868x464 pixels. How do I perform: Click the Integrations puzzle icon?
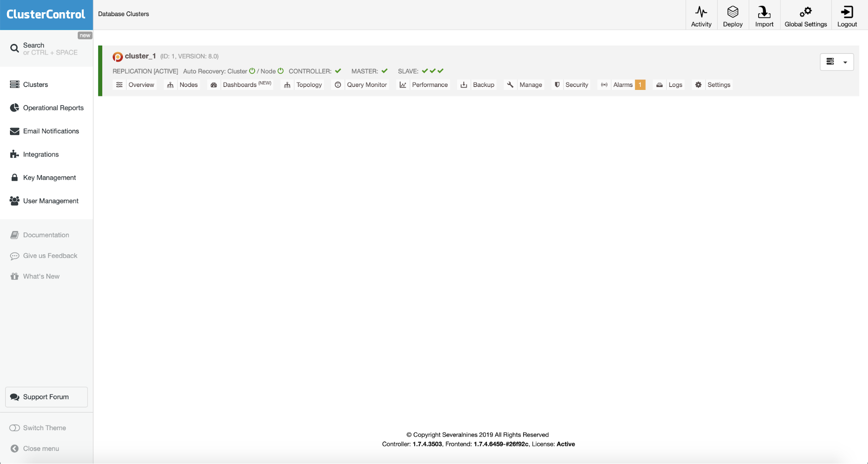(14, 154)
